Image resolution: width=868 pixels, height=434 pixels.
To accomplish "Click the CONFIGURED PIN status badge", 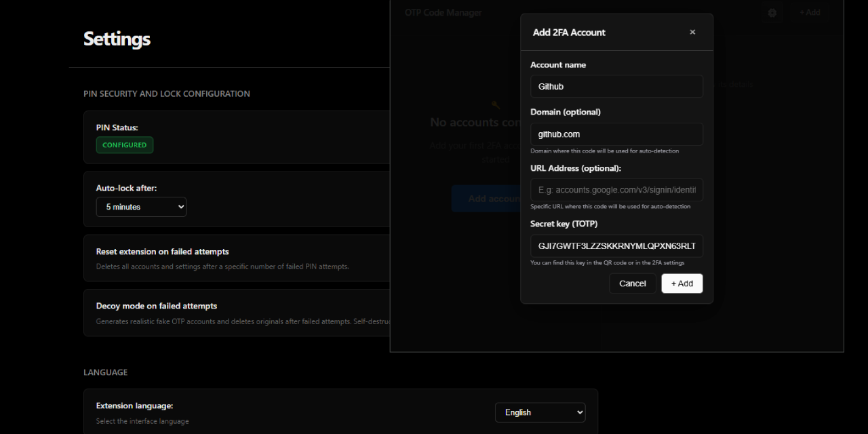I will coord(125,145).
